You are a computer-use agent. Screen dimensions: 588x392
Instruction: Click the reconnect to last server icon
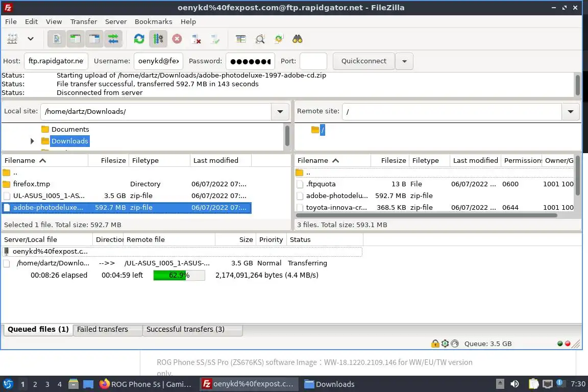pyautogui.click(x=215, y=39)
